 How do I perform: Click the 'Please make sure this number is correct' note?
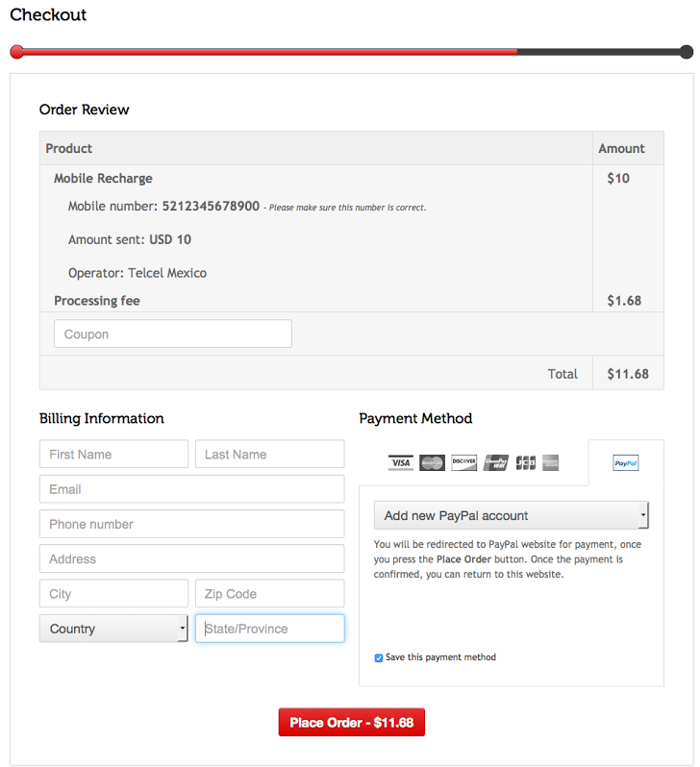pos(347,208)
